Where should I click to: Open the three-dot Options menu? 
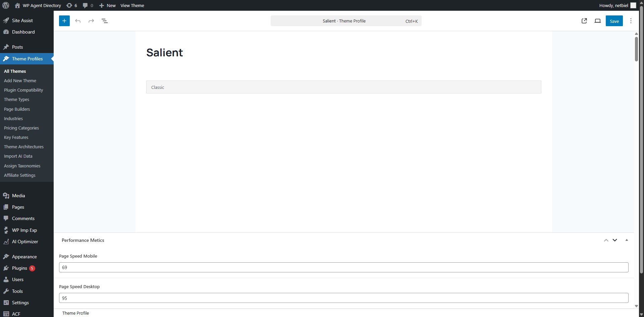[631, 21]
